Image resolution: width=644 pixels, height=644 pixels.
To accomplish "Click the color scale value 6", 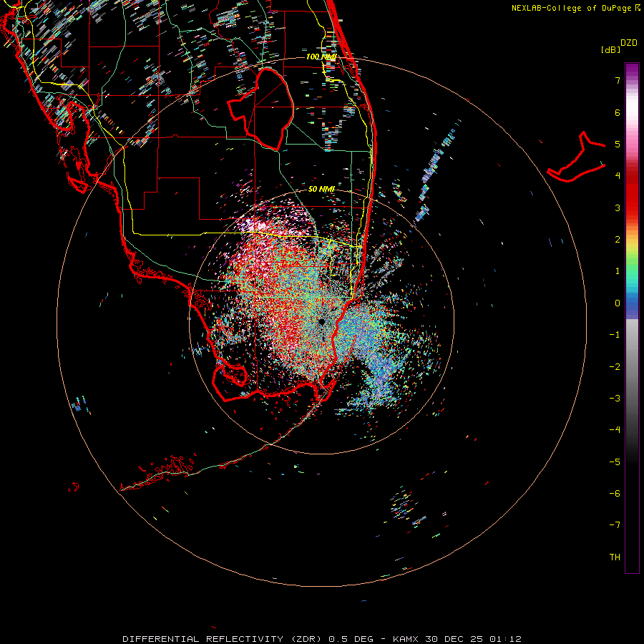I will (618, 112).
